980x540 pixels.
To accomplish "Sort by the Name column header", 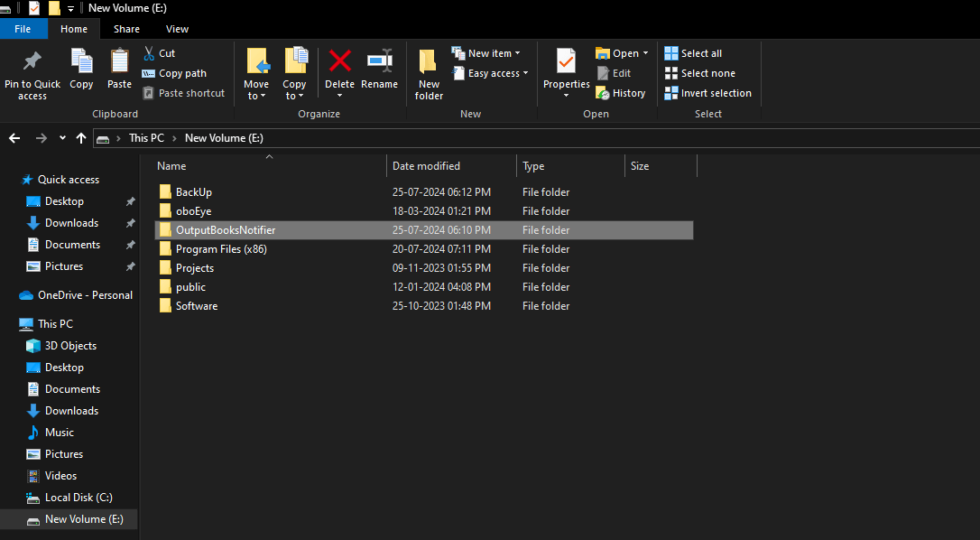I will click(171, 166).
